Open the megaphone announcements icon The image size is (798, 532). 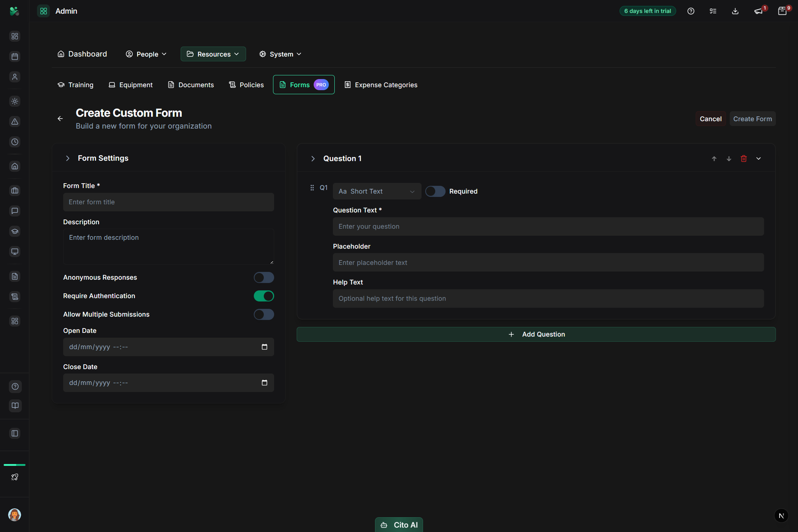click(758, 11)
